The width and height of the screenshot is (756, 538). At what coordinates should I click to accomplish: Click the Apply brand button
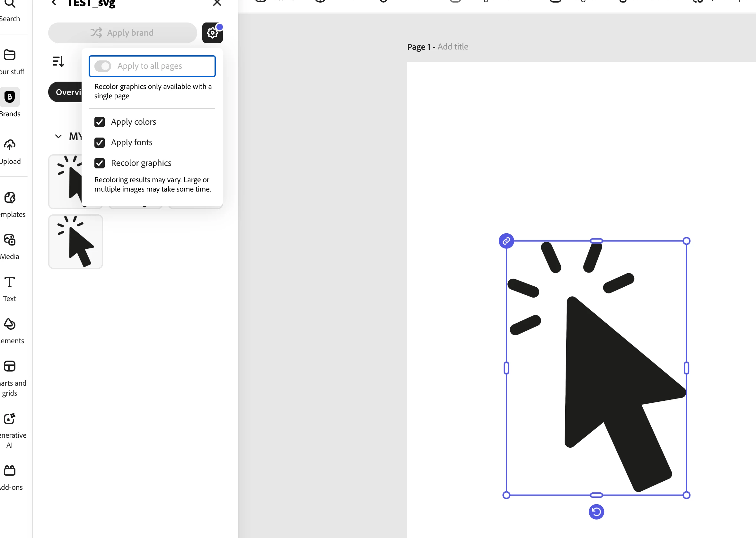tap(122, 33)
